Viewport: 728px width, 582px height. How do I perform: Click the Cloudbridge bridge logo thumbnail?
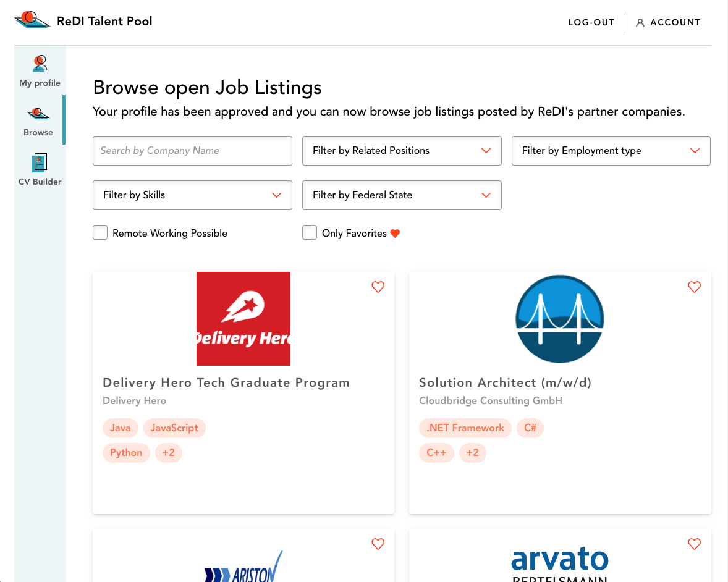point(560,319)
